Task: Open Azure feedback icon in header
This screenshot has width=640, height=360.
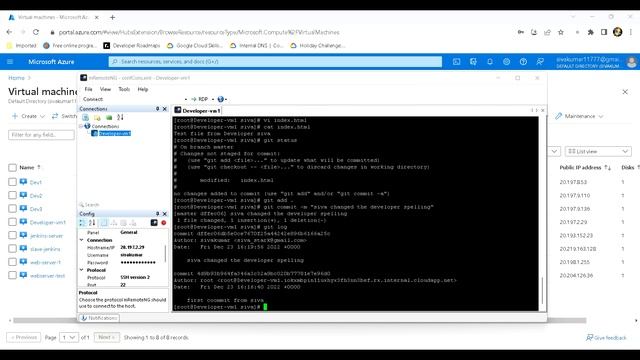Action: click(540, 62)
